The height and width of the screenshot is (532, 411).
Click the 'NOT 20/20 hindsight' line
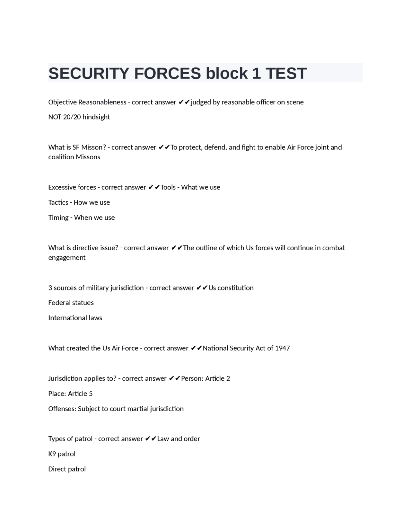[x=79, y=117]
